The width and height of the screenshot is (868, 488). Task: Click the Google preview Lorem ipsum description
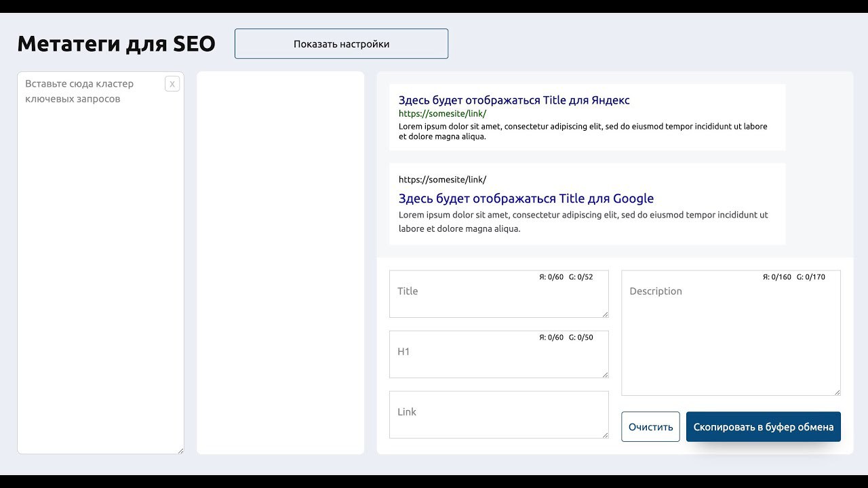tap(583, 222)
